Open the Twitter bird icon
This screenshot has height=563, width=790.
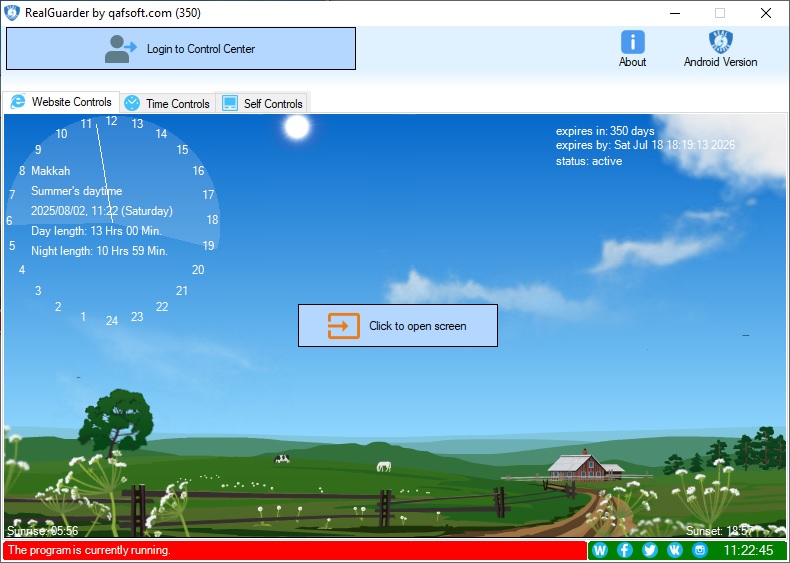pyautogui.click(x=650, y=550)
